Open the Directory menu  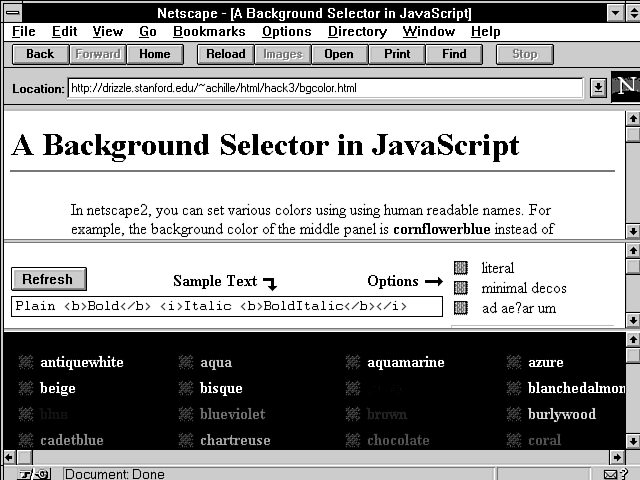pyautogui.click(x=357, y=32)
